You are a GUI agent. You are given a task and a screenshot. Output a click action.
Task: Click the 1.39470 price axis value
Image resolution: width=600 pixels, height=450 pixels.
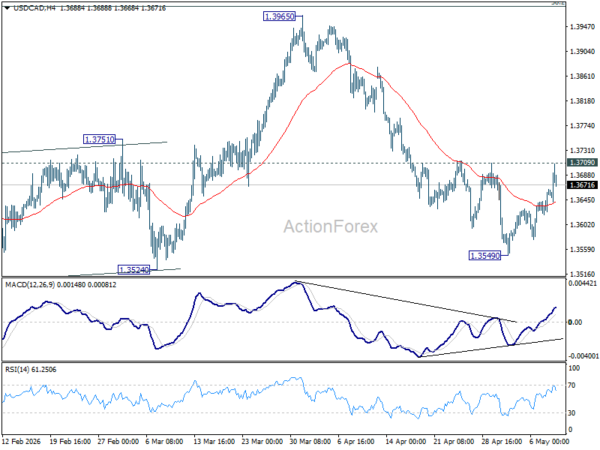point(582,27)
